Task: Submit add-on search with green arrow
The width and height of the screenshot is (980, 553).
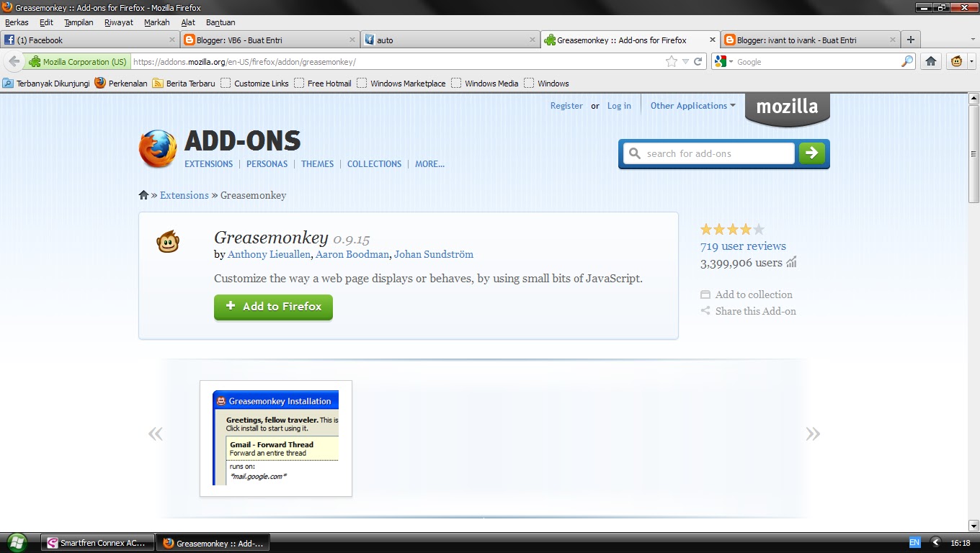Action: pos(812,153)
